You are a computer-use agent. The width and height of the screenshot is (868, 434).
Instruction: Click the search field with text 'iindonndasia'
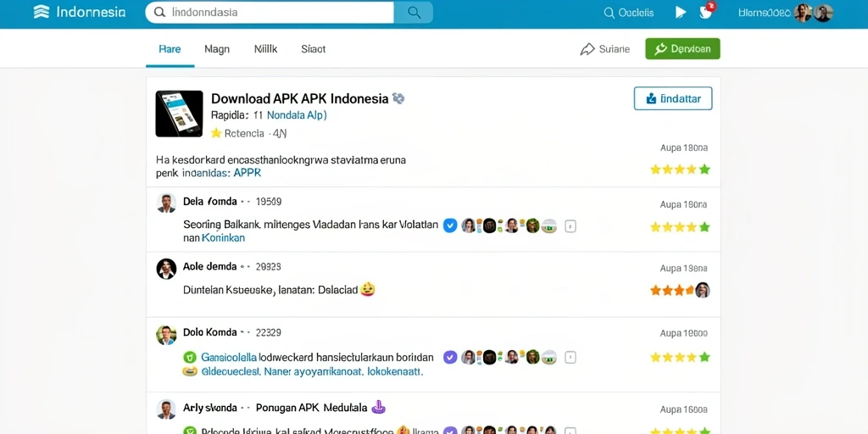270,12
